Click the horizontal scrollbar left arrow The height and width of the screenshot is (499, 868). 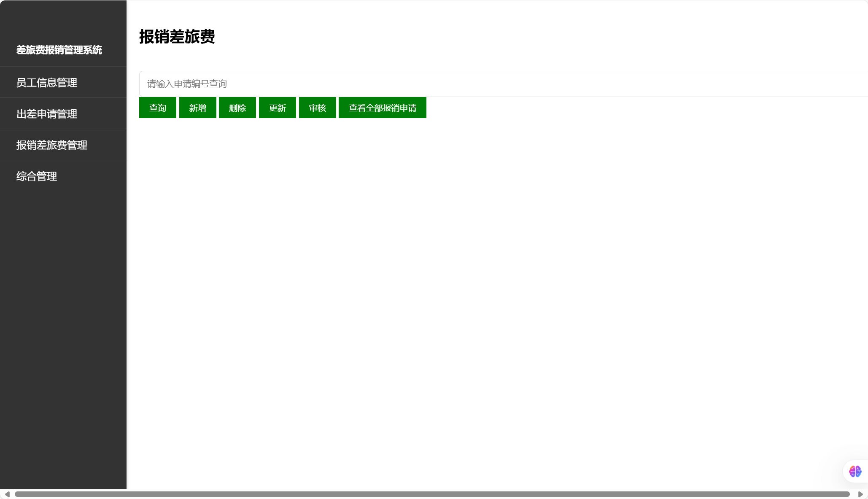tap(7, 494)
